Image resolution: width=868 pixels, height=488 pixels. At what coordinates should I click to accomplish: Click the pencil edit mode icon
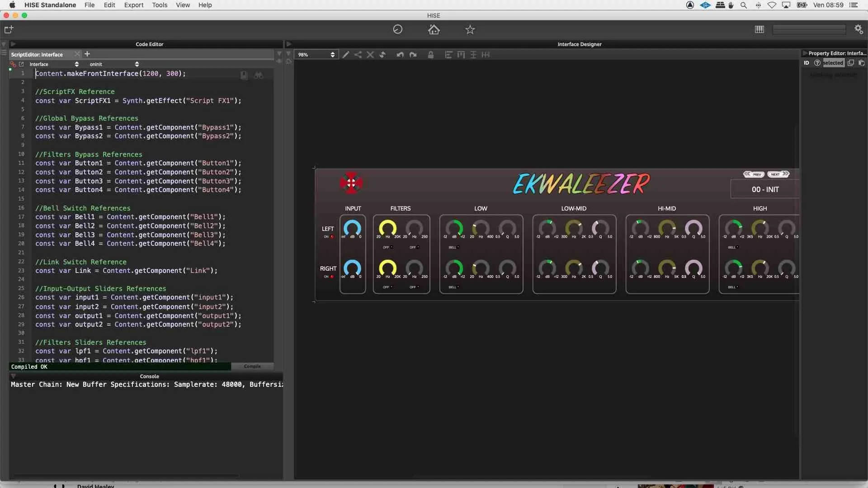click(346, 55)
